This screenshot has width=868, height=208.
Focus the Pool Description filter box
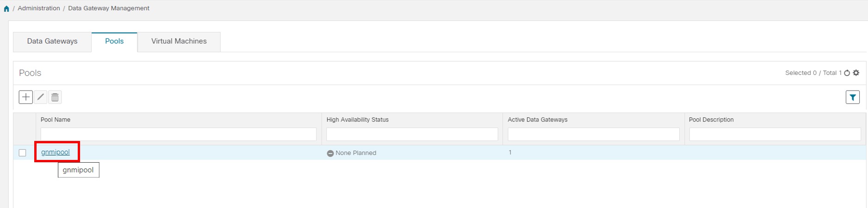coord(775,135)
